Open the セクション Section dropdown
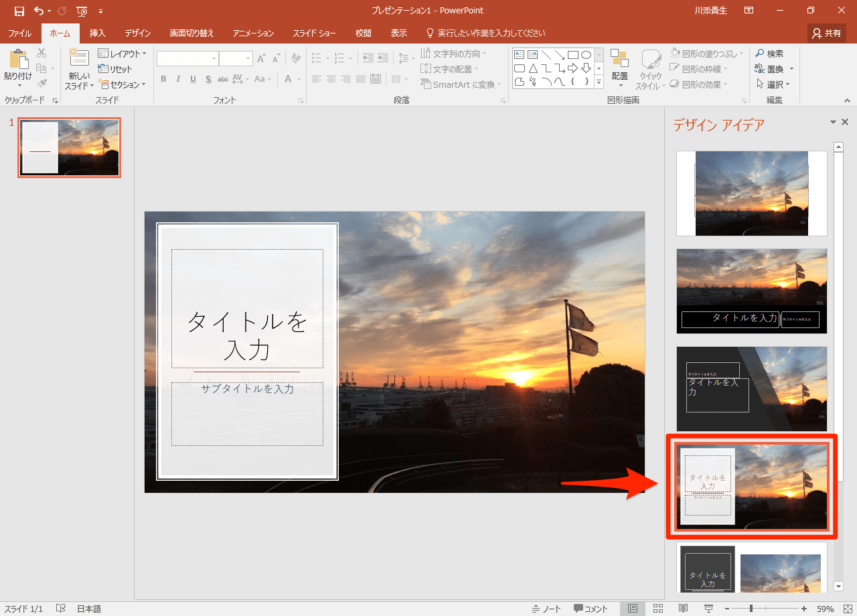This screenshot has width=857, height=616. (122, 84)
